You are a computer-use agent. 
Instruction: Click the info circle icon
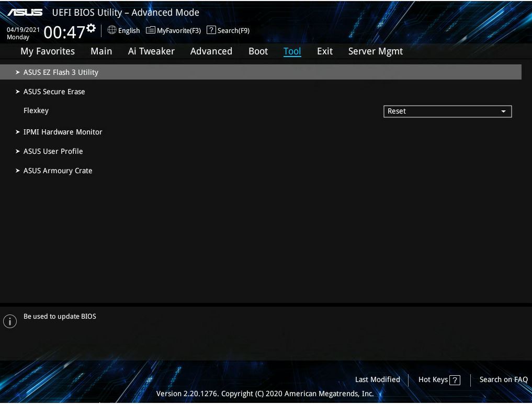click(10, 321)
